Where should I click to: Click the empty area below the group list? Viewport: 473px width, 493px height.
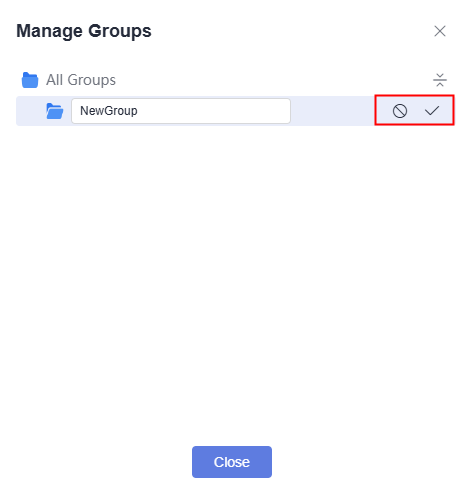pyautogui.click(x=235, y=283)
